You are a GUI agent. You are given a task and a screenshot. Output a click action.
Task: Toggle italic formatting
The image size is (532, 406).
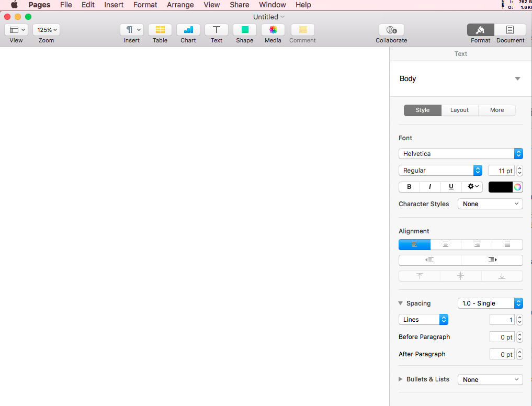[x=429, y=187]
